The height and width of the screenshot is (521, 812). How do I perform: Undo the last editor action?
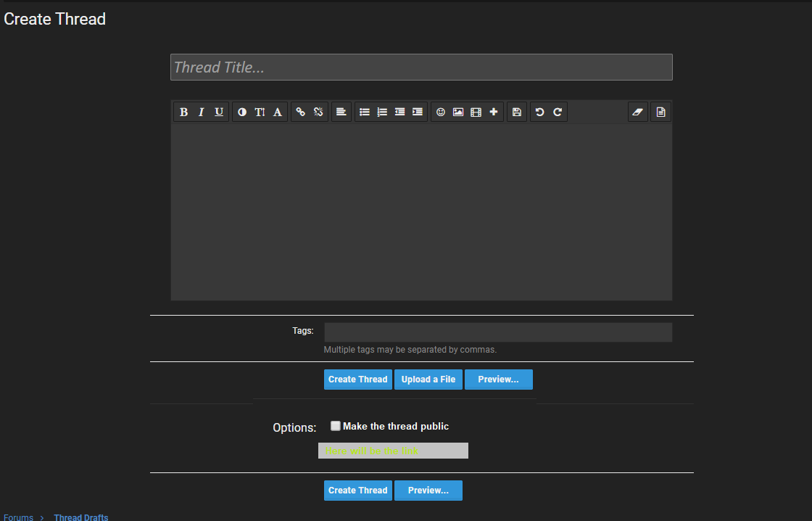539,112
